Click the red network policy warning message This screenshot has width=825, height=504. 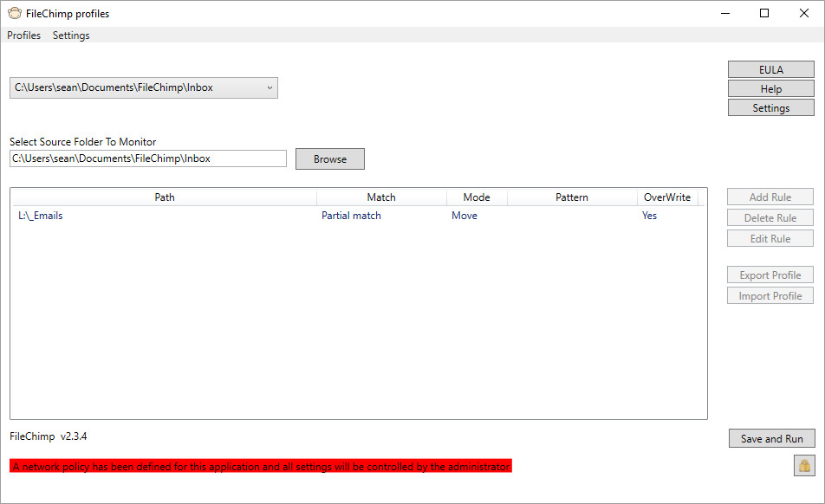point(261,466)
